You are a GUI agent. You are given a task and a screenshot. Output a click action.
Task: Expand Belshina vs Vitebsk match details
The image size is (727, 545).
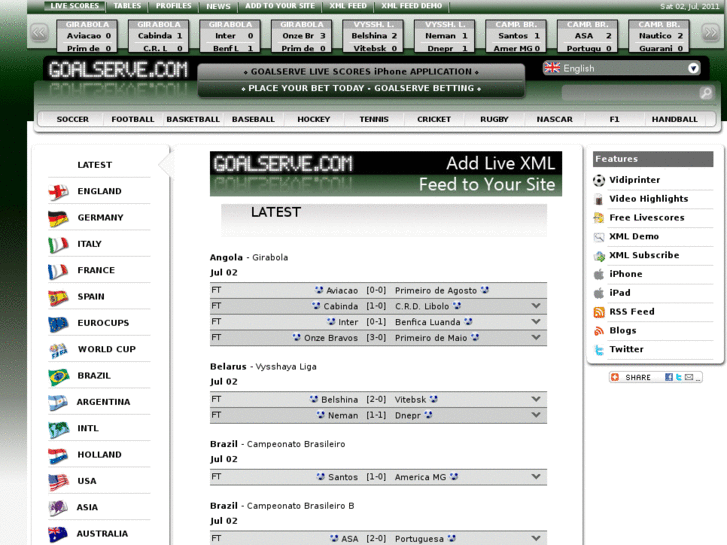click(536, 399)
